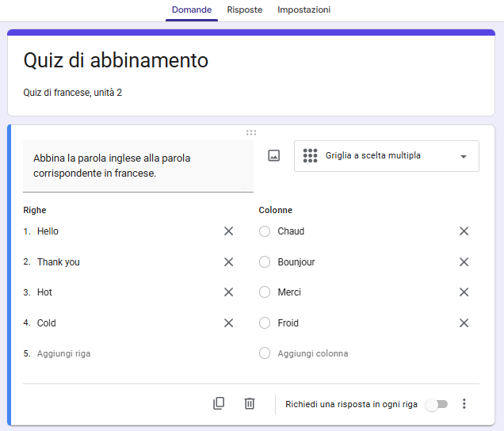
Task: Delete the Merci column
Action: 464,292
